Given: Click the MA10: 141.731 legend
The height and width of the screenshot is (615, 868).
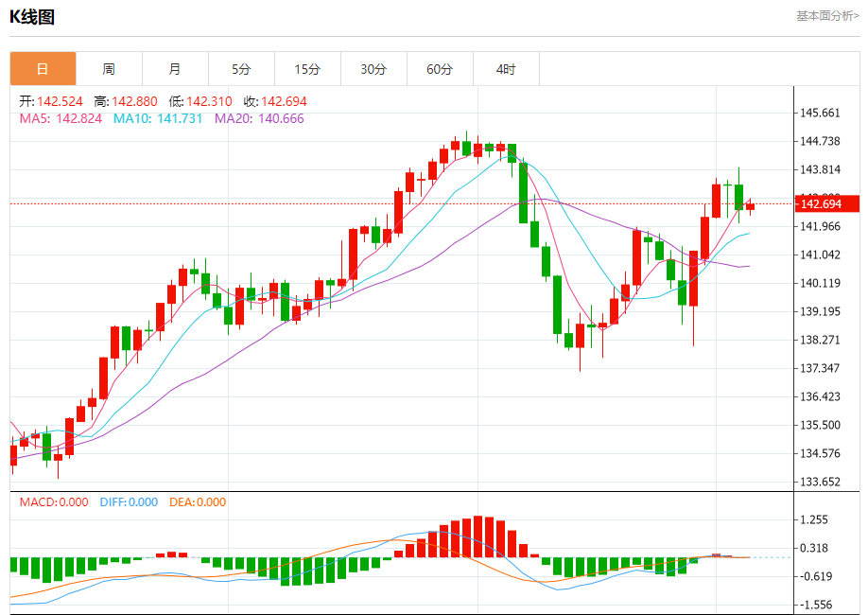Looking at the screenshot, I should tap(158, 118).
